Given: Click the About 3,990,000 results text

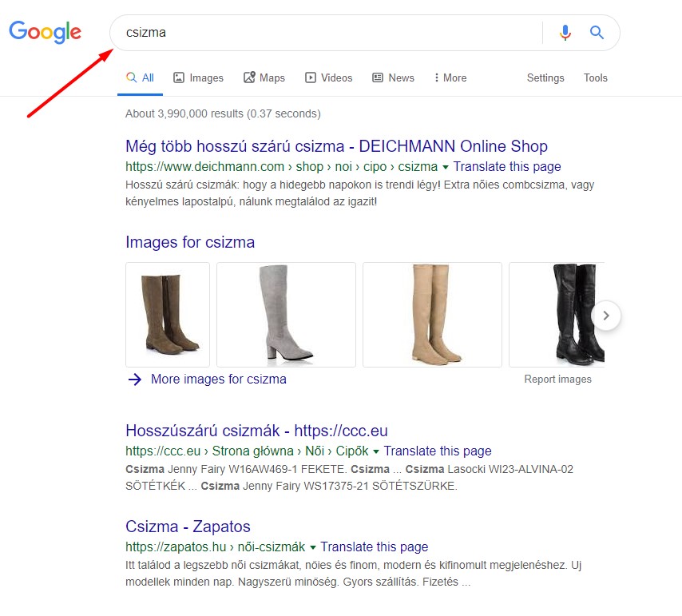Looking at the screenshot, I should point(223,113).
